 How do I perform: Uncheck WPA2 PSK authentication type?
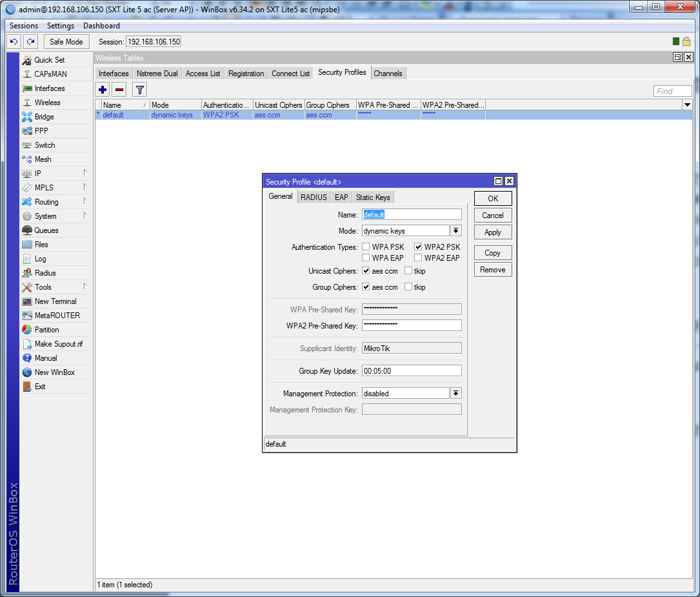point(418,247)
